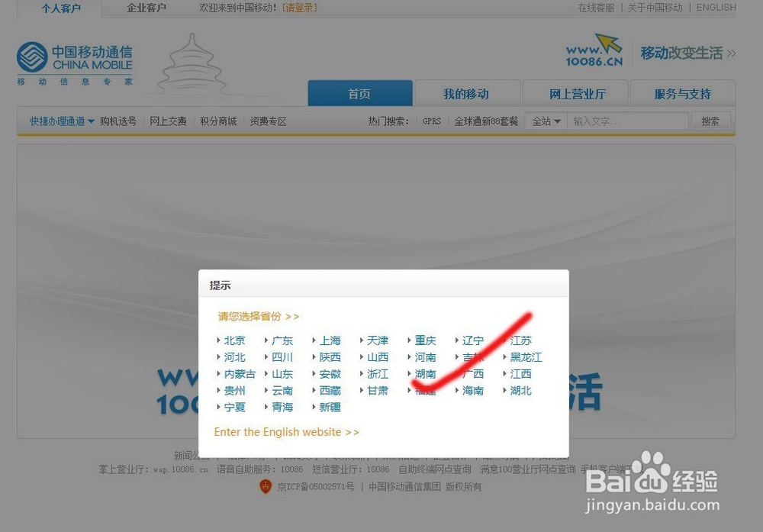This screenshot has width=763, height=532.
Task: Open 关于中国移动 link
Action: click(x=655, y=8)
